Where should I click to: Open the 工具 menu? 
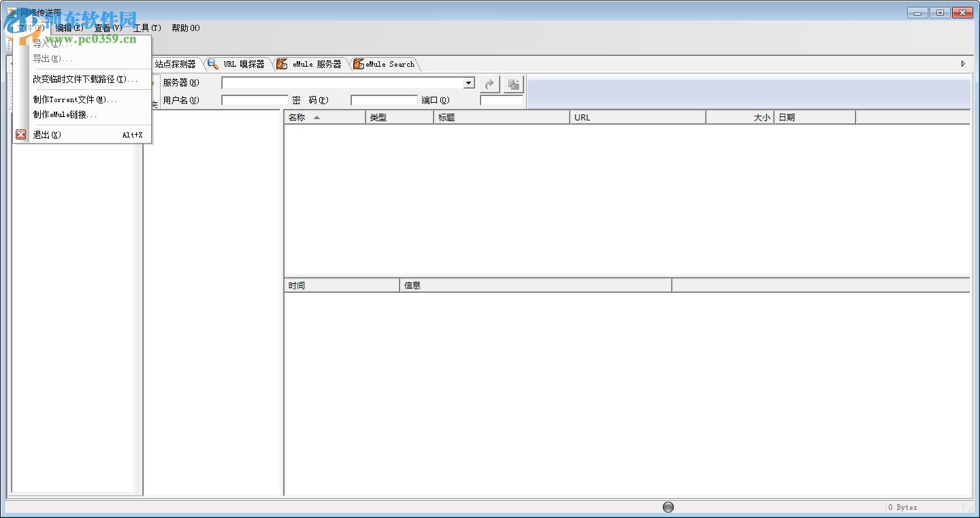pos(147,28)
